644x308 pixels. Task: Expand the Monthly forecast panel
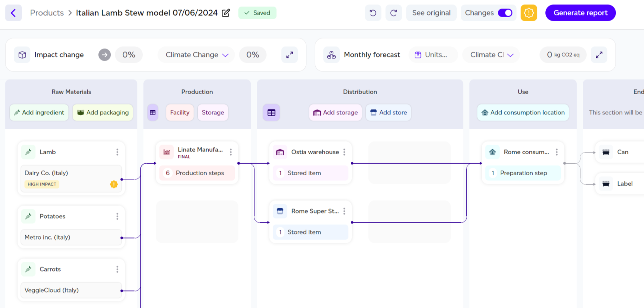(599, 55)
